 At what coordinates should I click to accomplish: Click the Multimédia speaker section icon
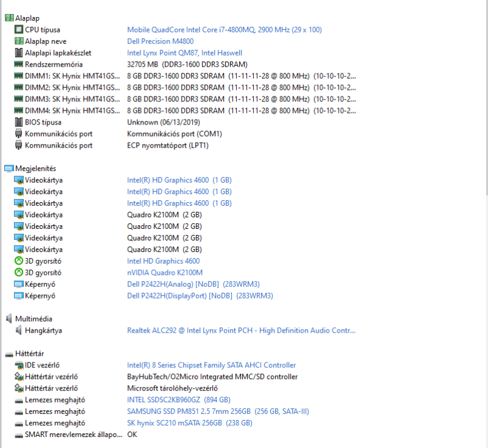click(9, 319)
